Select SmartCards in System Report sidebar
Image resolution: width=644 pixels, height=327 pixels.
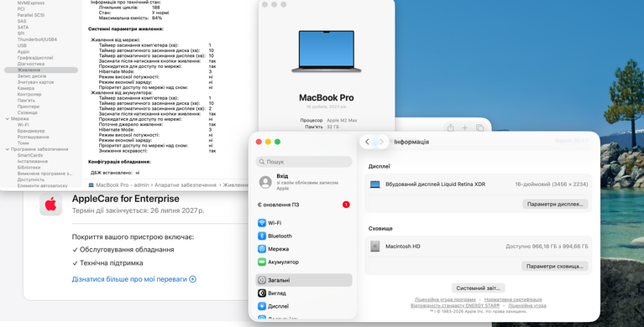30,155
